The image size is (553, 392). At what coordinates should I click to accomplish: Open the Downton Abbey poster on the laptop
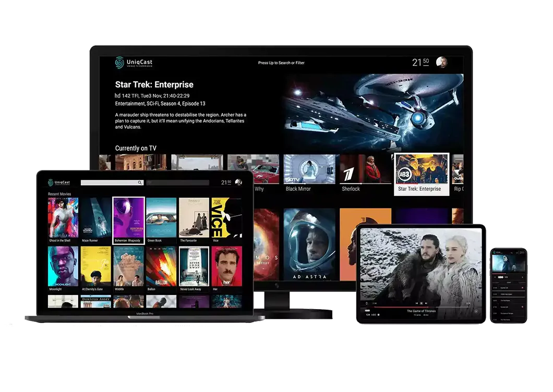click(95, 301)
